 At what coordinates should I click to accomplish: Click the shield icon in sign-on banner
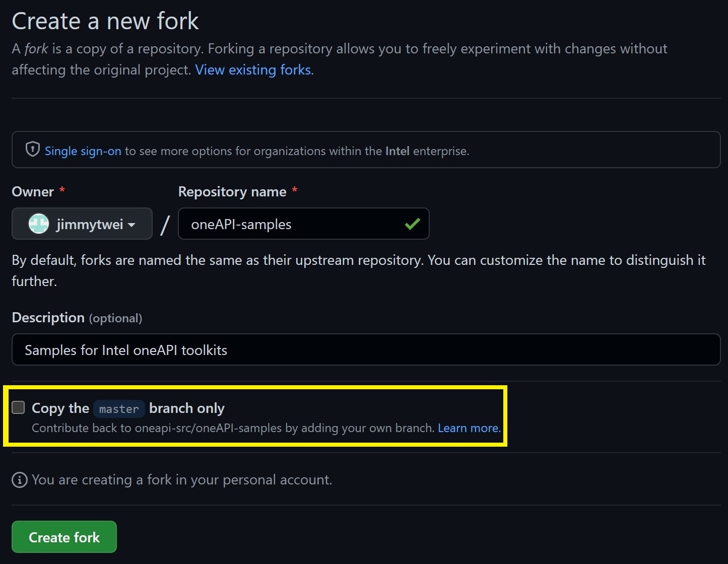pyautogui.click(x=33, y=150)
